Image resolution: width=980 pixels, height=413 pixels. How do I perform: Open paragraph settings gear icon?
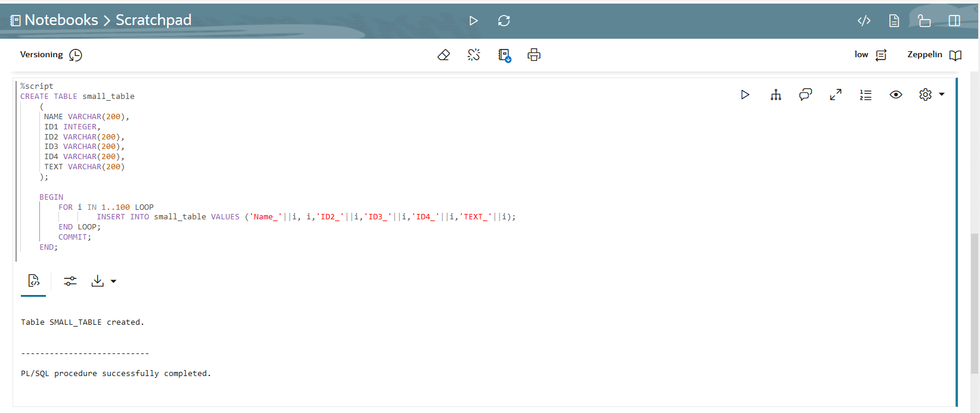[x=925, y=95]
